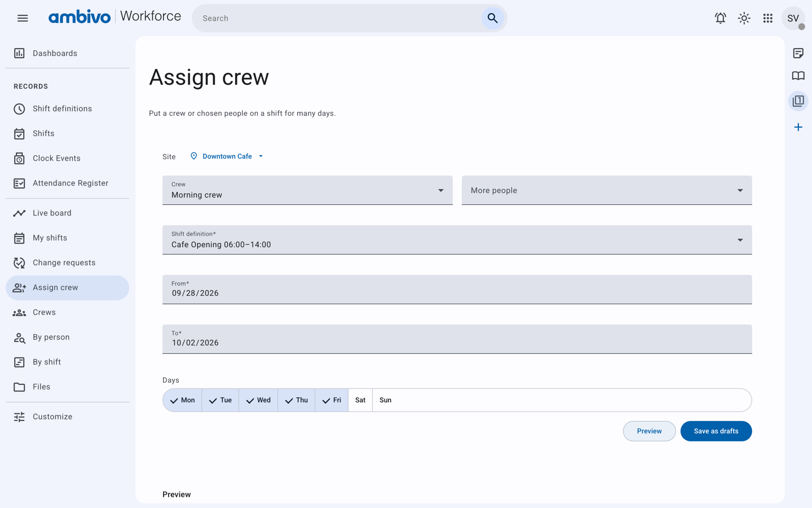Image resolution: width=812 pixels, height=508 pixels.
Task: Open Files link in sidebar
Action: click(x=67, y=387)
